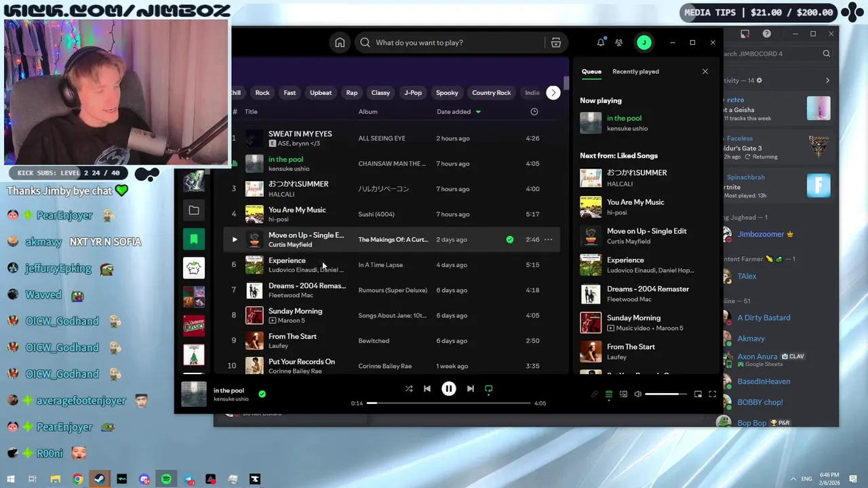Select the J-Pop filter chip
This screenshot has width=868, height=488.
(x=413, y=93)
